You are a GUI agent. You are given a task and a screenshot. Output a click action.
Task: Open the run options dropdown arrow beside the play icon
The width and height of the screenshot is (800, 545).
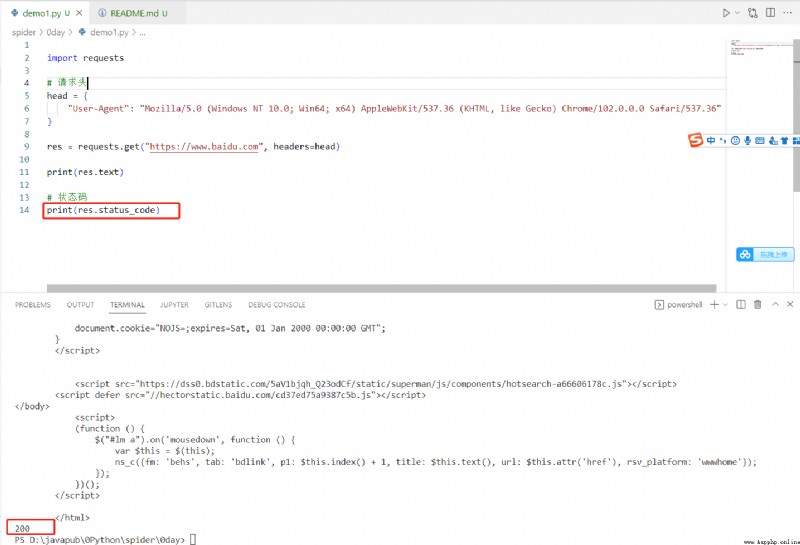tap(737, 13)
